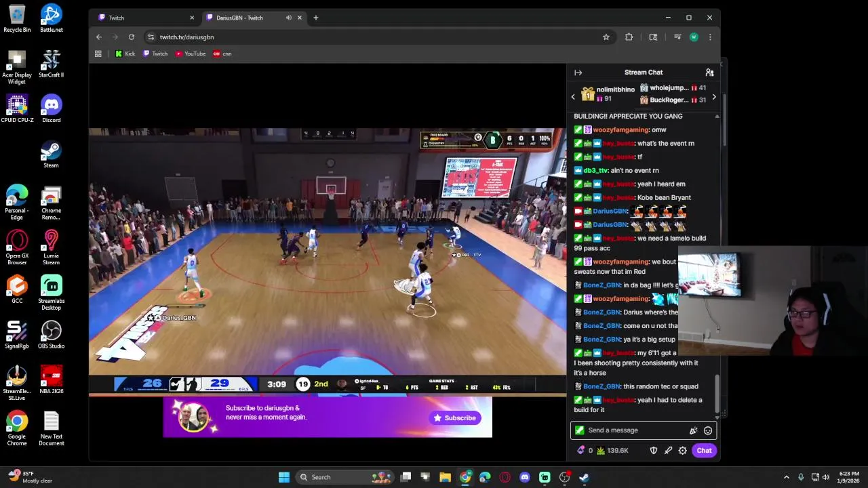Open OBS Studio desktop shortcut
The height and width of the screenshot is (488, 868).
pos(51,334)
